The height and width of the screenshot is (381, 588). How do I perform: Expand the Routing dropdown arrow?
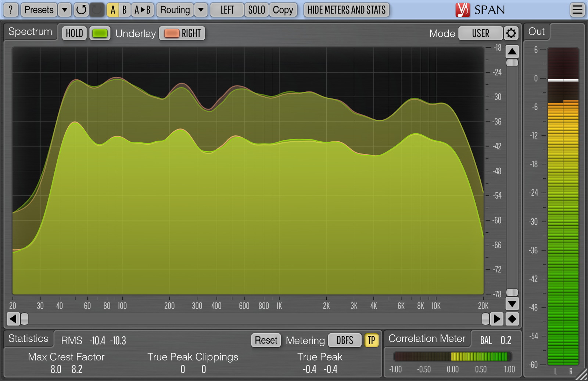[201, 10]
